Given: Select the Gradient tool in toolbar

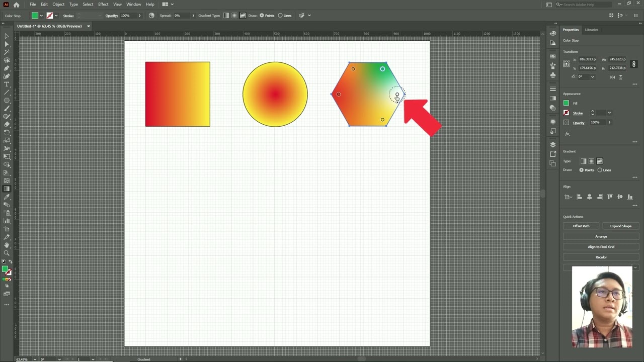Looking at the screenshot, I should [x=7, y=189].
